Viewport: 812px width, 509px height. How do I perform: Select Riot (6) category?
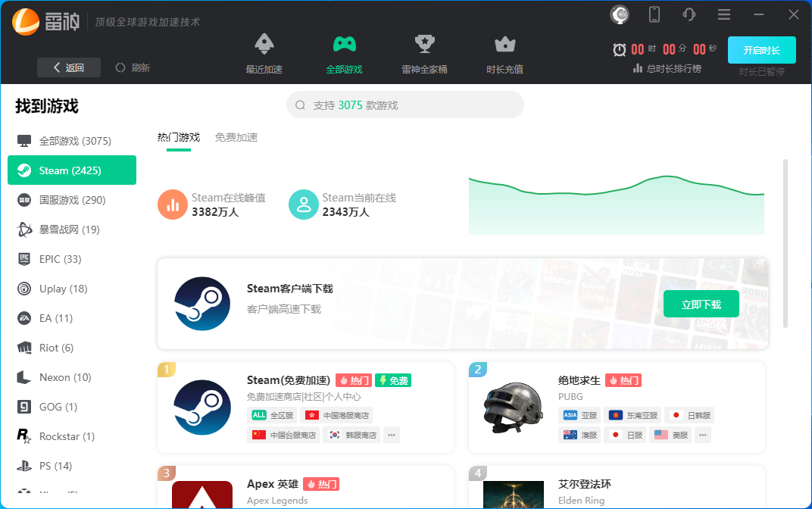click(72, 348)
